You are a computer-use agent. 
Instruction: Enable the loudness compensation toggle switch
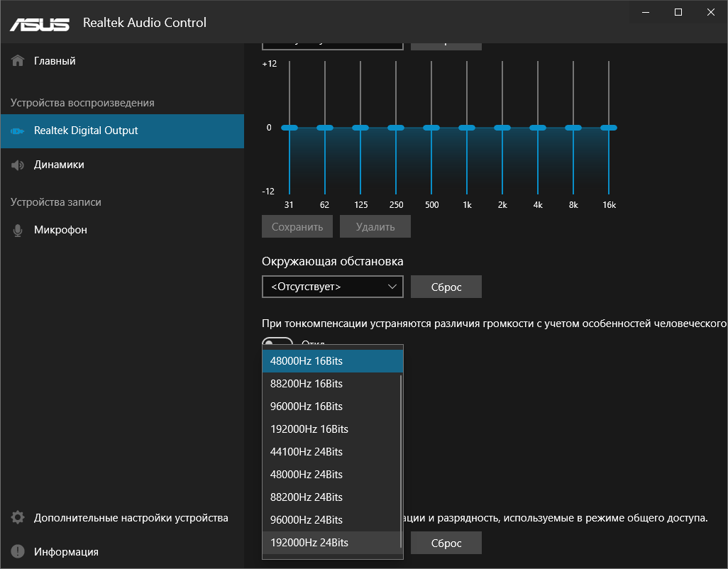(277, 343)
